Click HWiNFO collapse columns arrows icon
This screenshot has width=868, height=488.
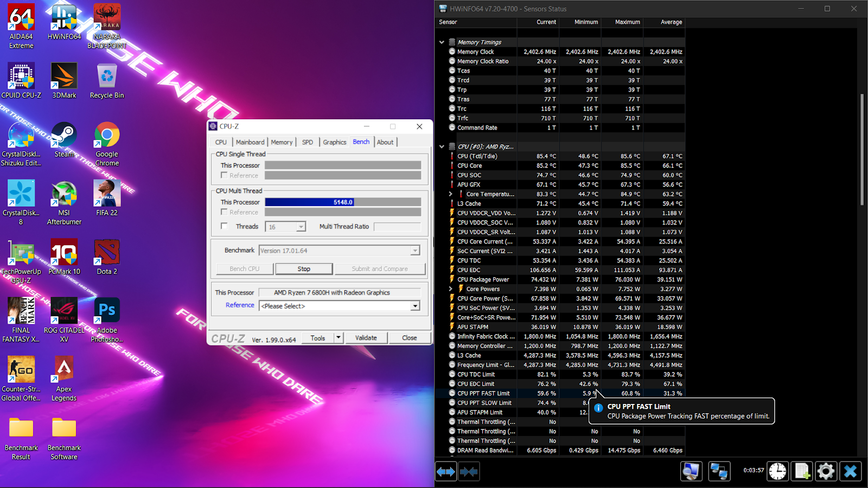click(x=469, y=472)
